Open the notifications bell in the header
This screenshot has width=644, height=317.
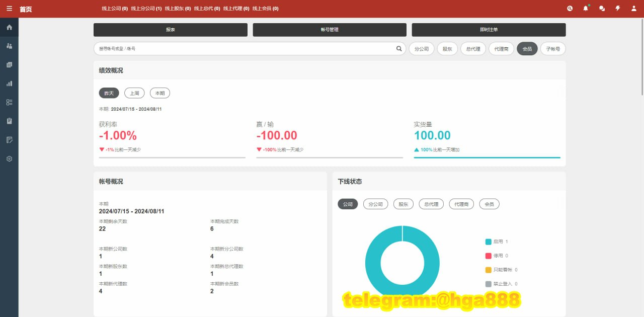(x=586, y=9)
